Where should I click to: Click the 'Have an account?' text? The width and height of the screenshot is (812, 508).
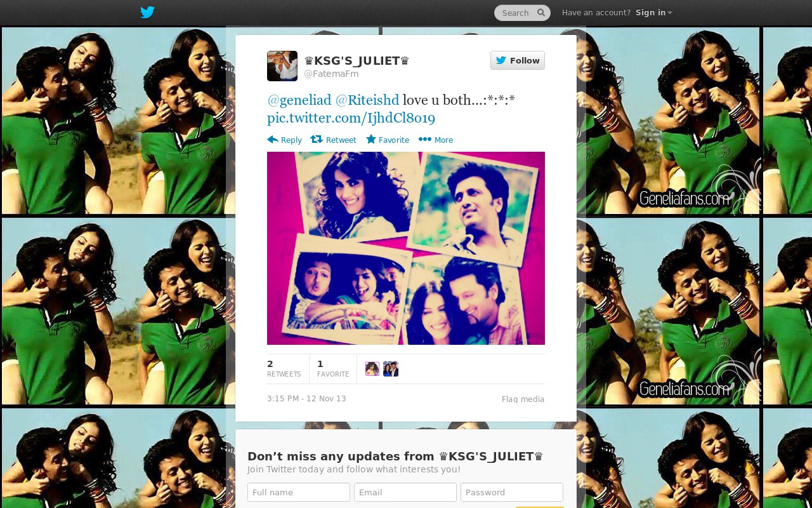point(596,13)
